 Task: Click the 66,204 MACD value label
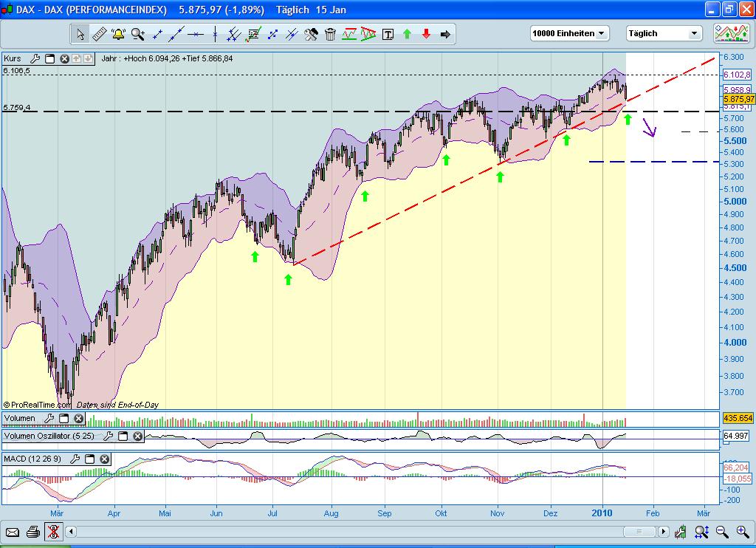point(736,467)
